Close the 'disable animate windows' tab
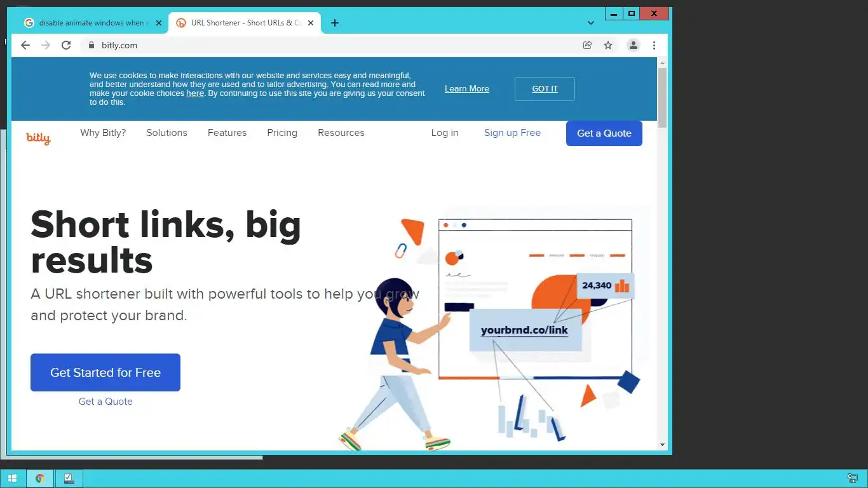This screenshot has height=488, width=868. (x=159, y=23)
